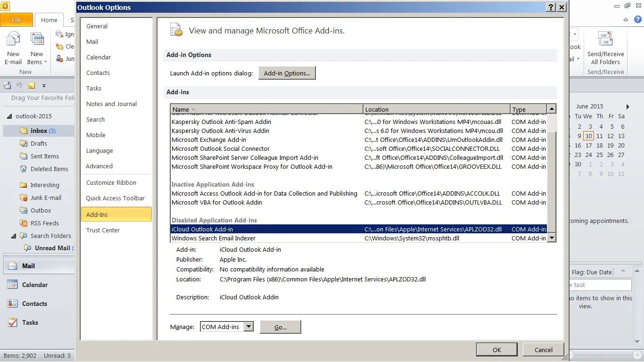Collapse the Search Folders tree node

[x=13, y=236]
